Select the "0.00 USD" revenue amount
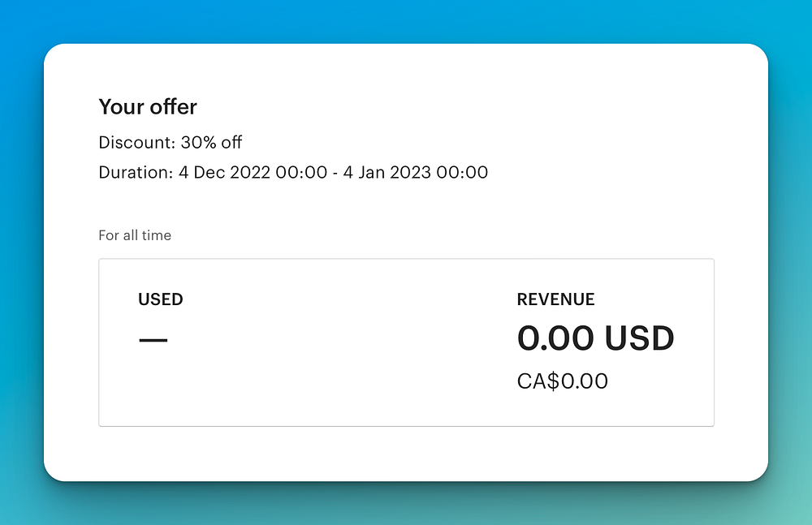This screenshot has width=812, height=525. (x=595, y=339)
